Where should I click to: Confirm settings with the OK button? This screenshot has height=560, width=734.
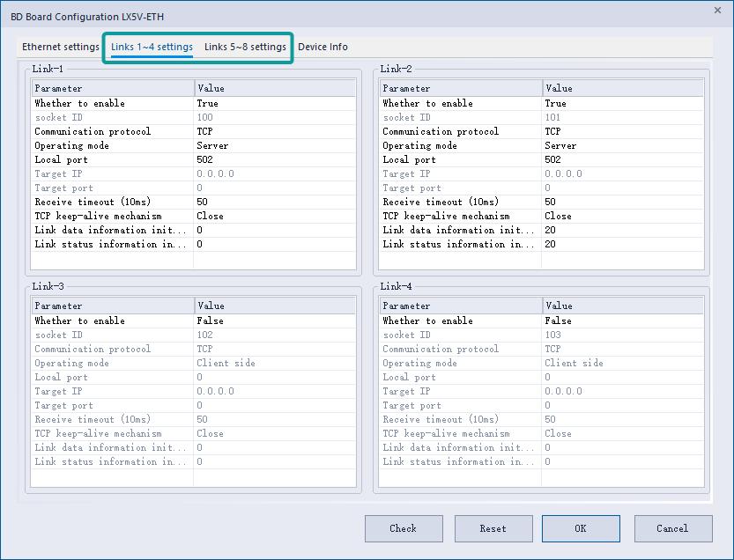tap(580, 528)
